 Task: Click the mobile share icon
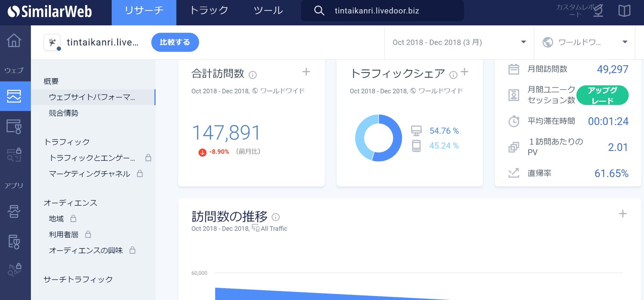[416, 146]
